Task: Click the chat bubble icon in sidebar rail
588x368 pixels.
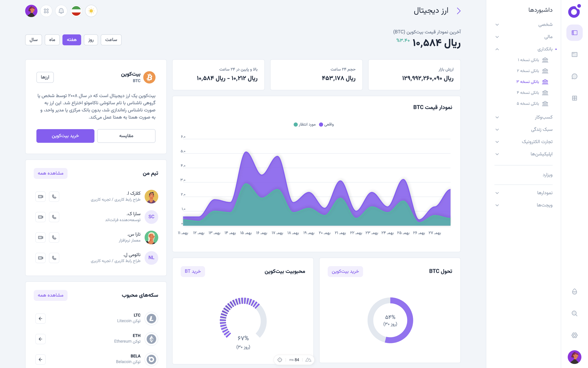Action: pos(574,76)
